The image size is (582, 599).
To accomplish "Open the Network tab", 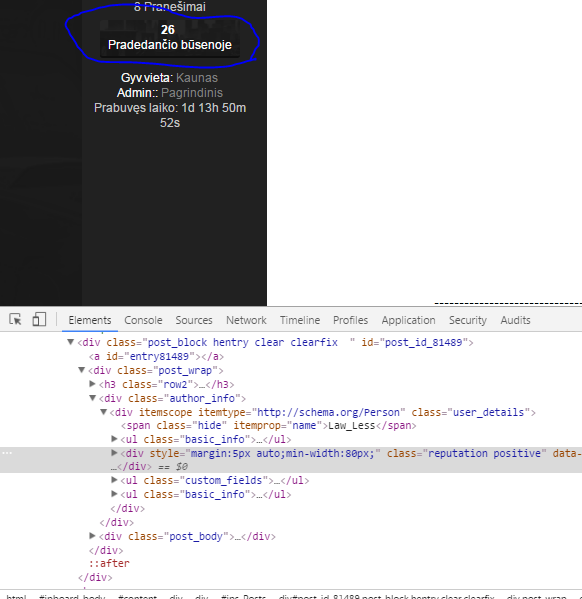I will click(246, 320).
